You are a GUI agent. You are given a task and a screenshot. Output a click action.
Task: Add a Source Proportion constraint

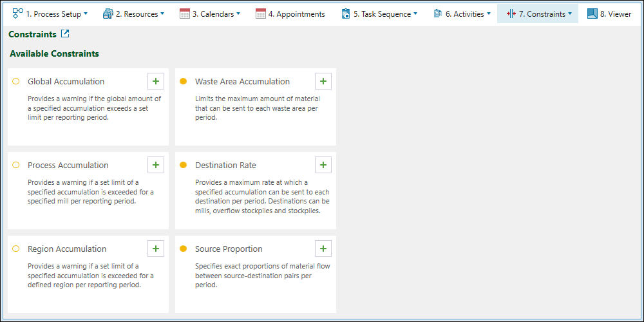pyautogui.click(x=323, y=249)
